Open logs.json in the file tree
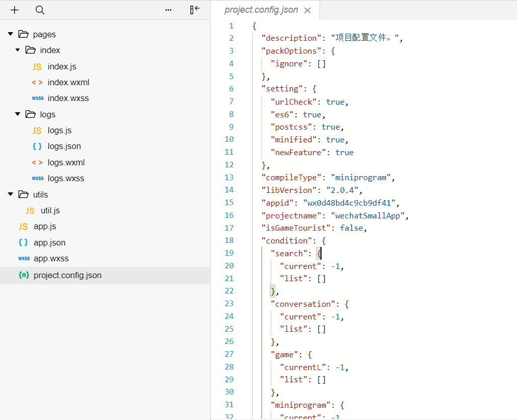 pos(64,146)
